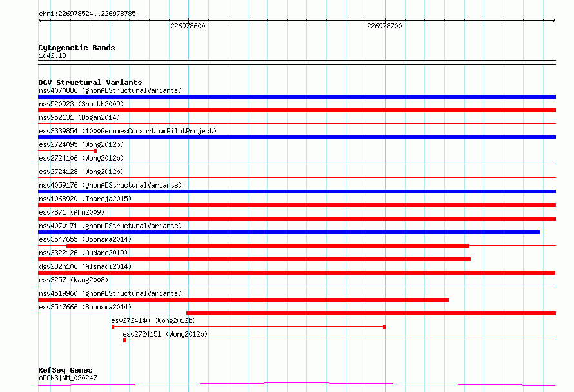Click the blue bar under nsv4059176
The width and height of the screenshot is (574, 392).
tap(297, 191)
